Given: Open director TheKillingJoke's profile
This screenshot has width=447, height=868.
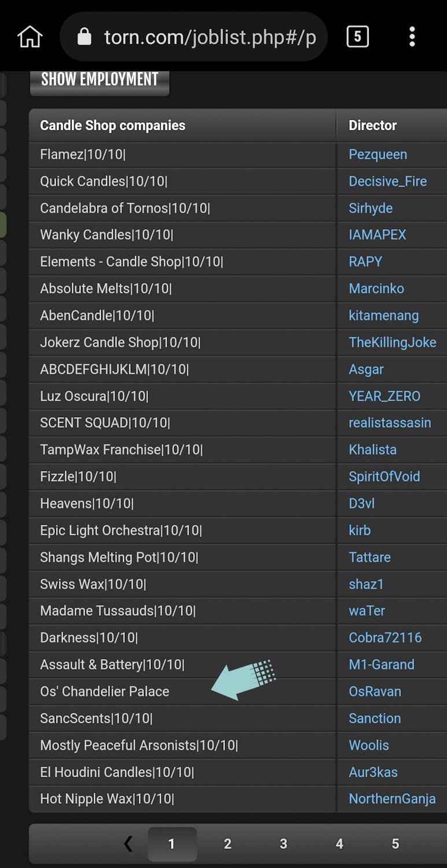Looking at the screenshot, I should click(392, 342).
